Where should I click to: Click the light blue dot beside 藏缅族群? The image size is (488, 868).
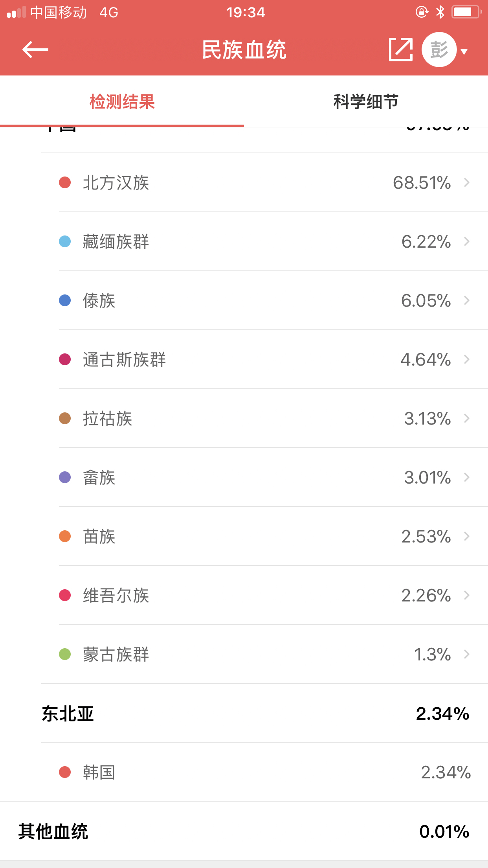coord(65,241)
